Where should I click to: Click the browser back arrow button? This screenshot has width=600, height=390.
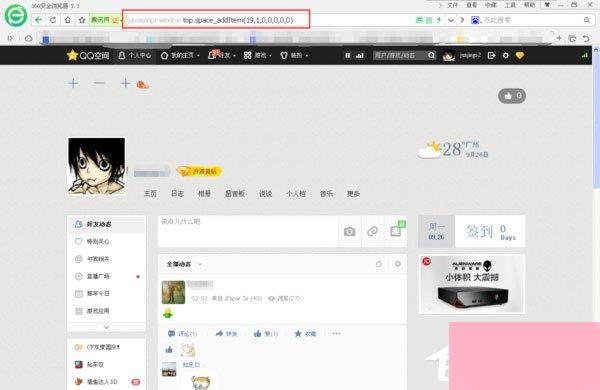pyautogui.click(x=38, y=20)
